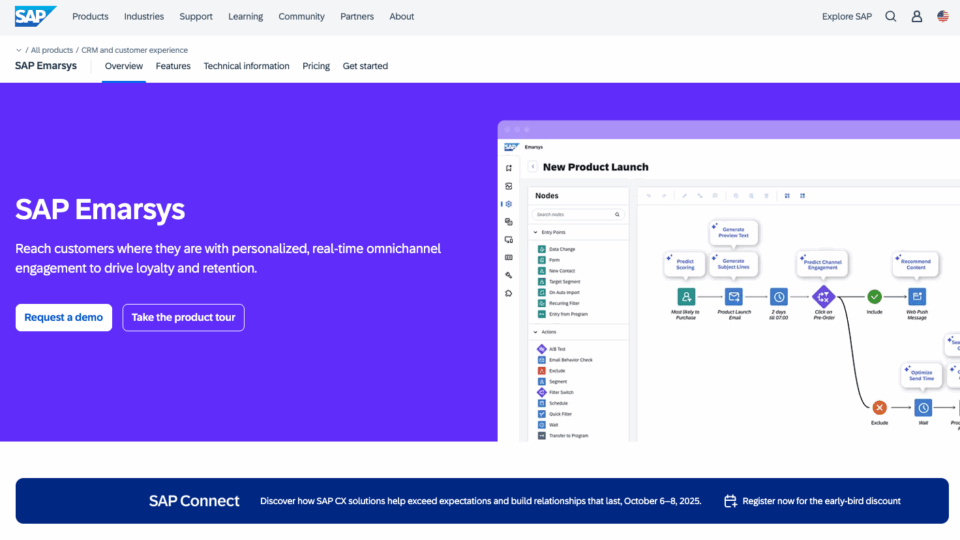Click the Explore SAP link
Viewport: 960px width, 540px height.
click(x=847, y=17)
